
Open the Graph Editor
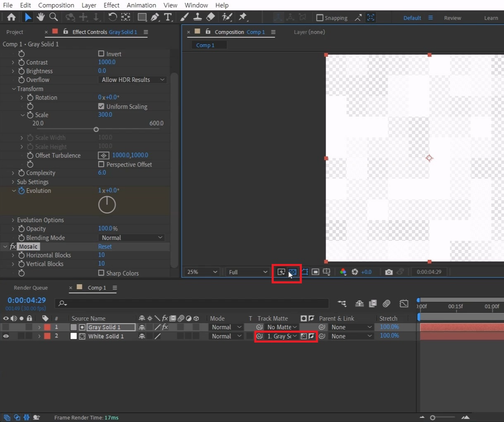point(404,304)
